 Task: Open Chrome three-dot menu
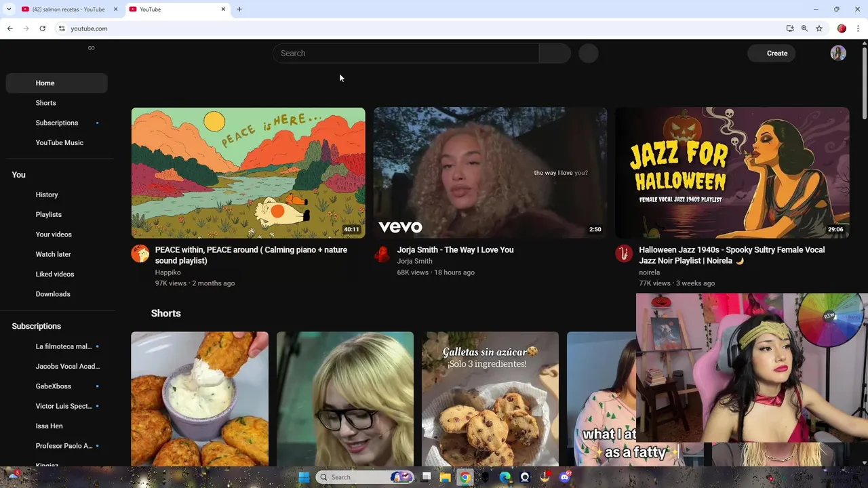[x=858, y=28]
